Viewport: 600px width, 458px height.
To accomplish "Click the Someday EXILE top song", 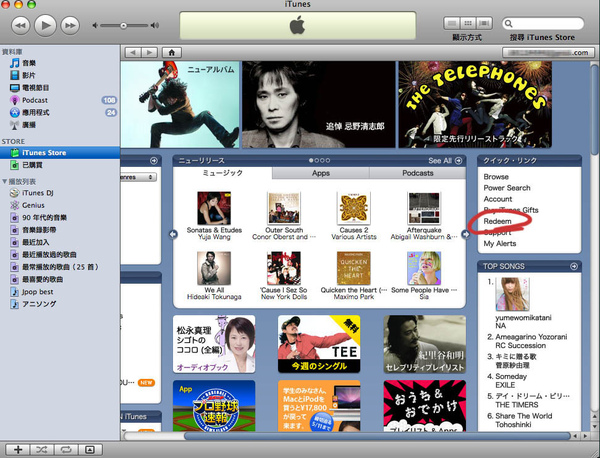I will click(511, 380).
